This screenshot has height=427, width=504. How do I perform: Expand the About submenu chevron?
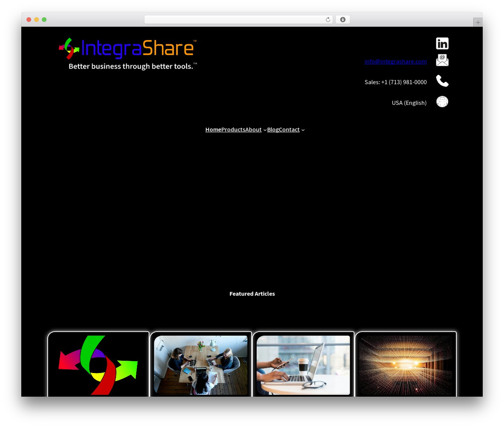pyautogui.click(x=265, y=130)
